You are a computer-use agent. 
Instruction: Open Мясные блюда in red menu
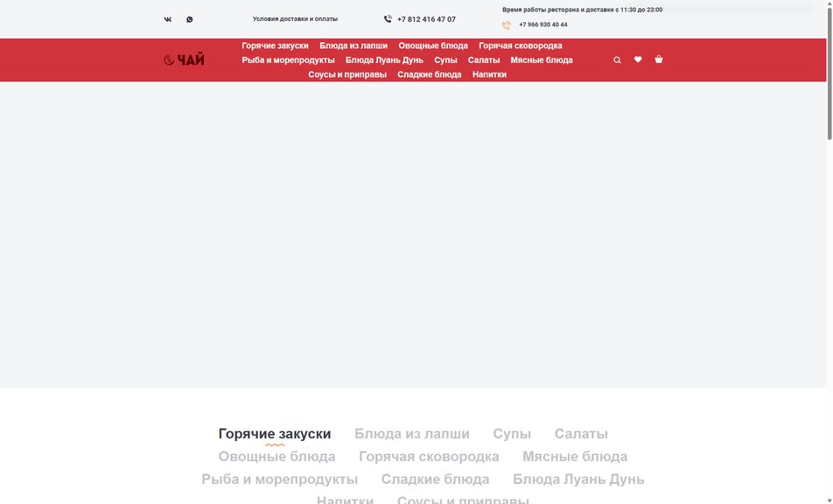(542, 60)
